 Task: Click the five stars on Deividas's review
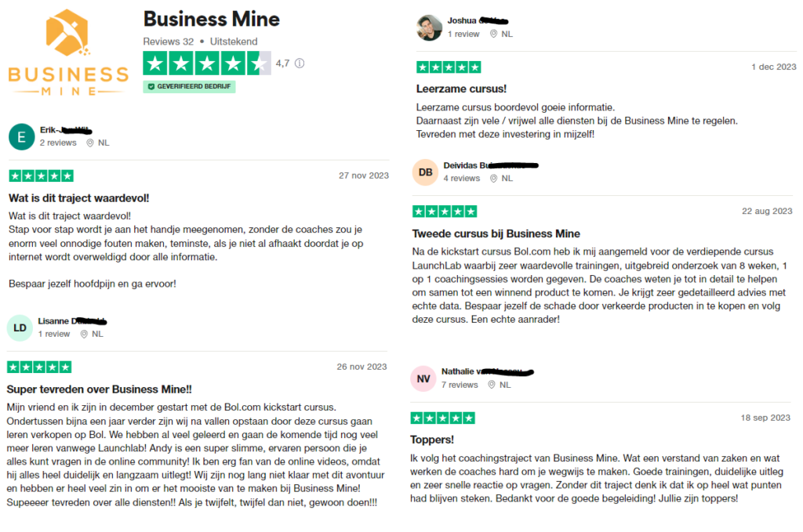pyautogui.click(x=445, y=212)
